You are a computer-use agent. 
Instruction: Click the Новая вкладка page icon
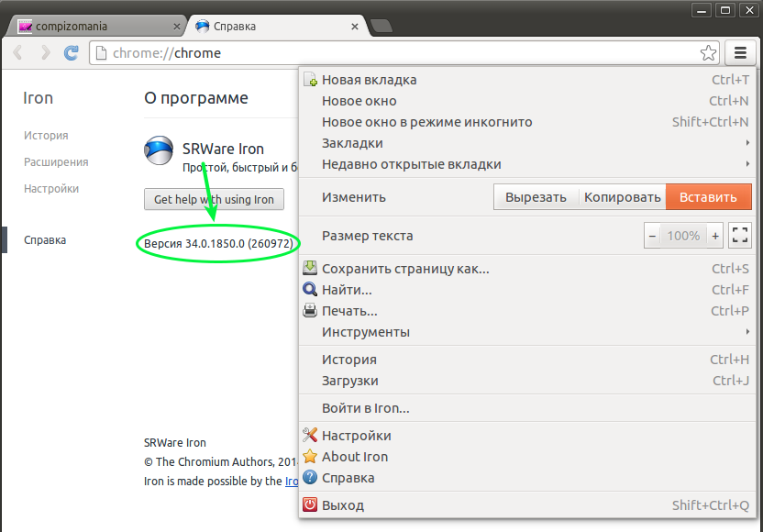pos(310,79)
